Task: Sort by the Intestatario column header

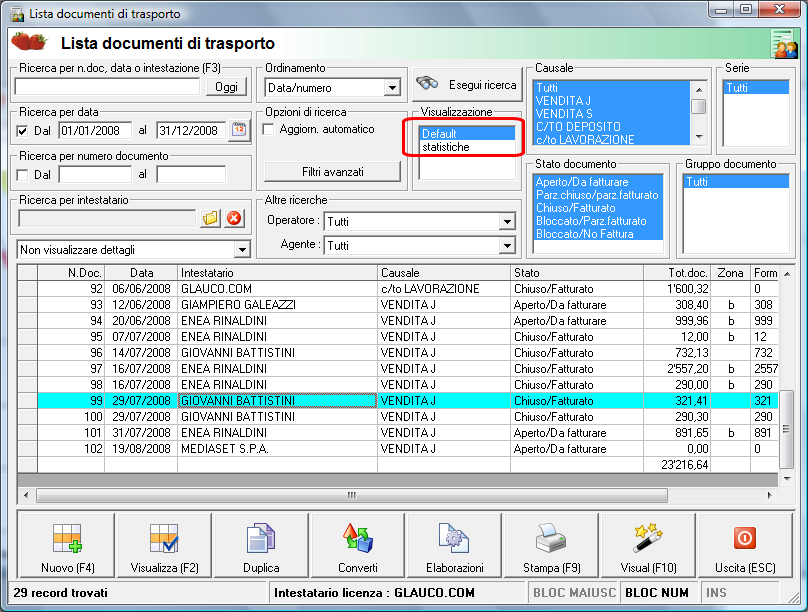Action: point(278,273)
